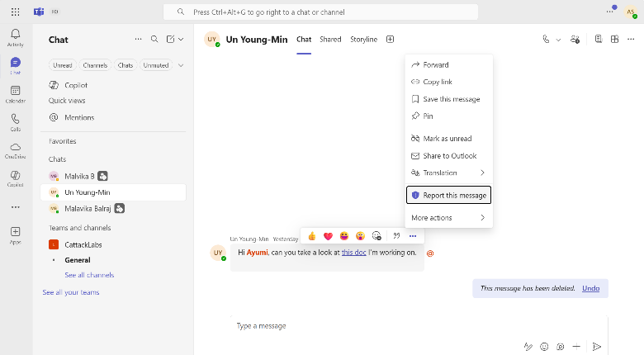Click See all channels link

[x=89, y=275]
